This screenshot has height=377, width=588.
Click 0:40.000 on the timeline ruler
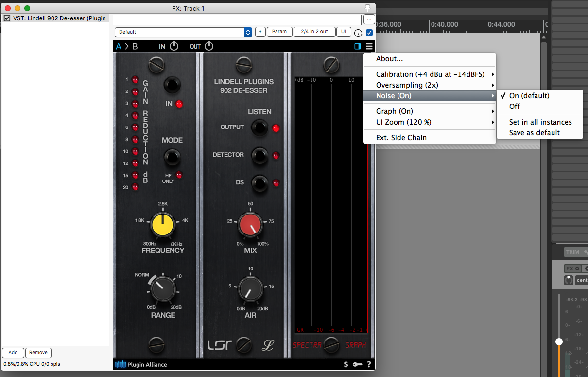point(445,24)
